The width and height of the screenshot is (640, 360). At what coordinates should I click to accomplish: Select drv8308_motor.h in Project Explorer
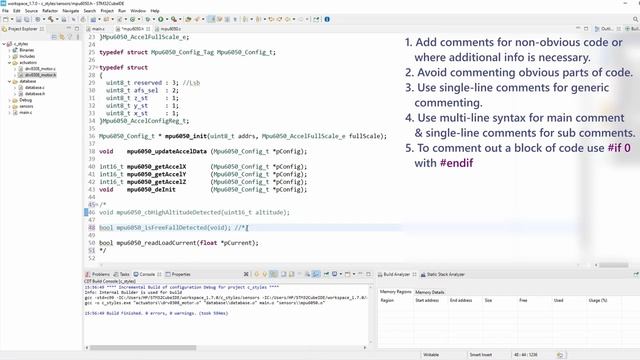(37, 75)
